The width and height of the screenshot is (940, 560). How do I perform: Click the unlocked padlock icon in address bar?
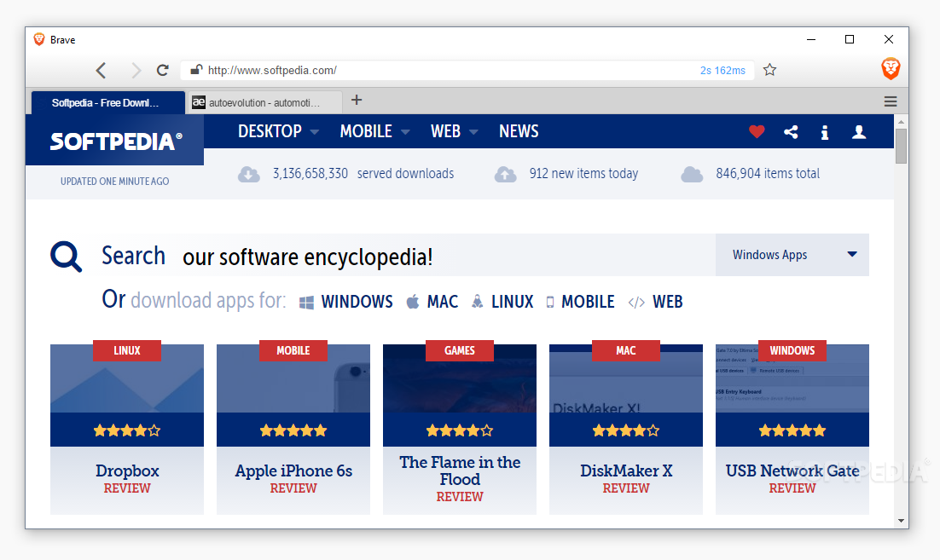(x=196, y=70)
